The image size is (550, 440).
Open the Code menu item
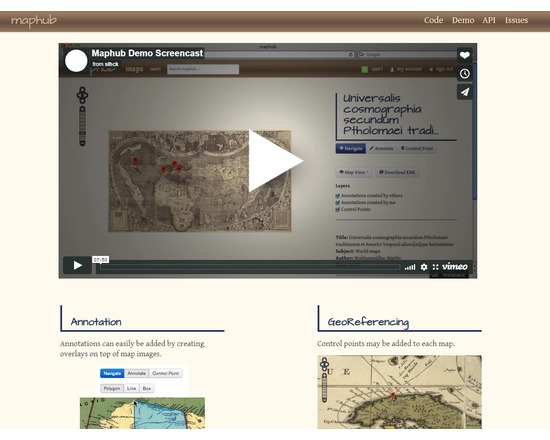pyautogui.click(x=433, y=20)
